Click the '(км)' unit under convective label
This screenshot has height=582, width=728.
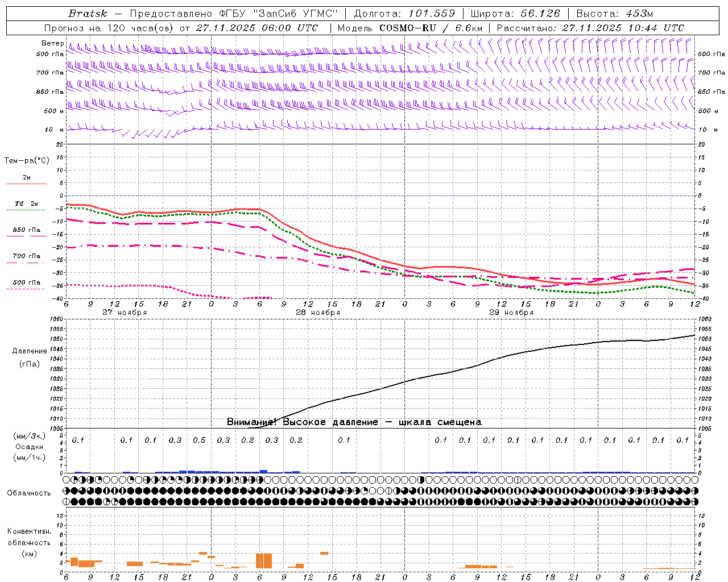point(30,554)
